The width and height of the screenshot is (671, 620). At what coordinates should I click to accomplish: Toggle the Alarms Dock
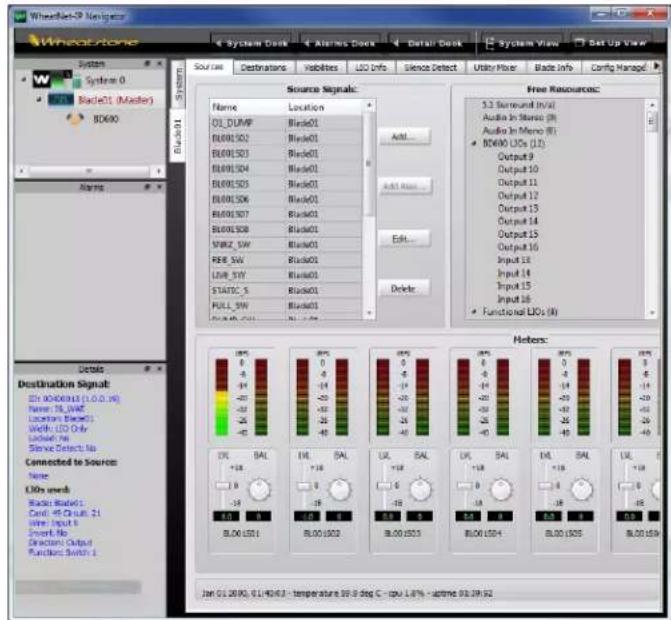(339, 43)
